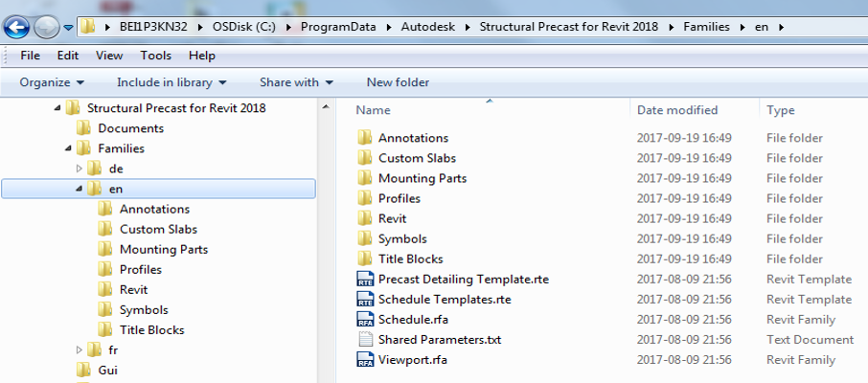This screenshot has width=868, height=383.
Task: Click the Shared Parameters.txt document icon
Action: pos(364,340)
